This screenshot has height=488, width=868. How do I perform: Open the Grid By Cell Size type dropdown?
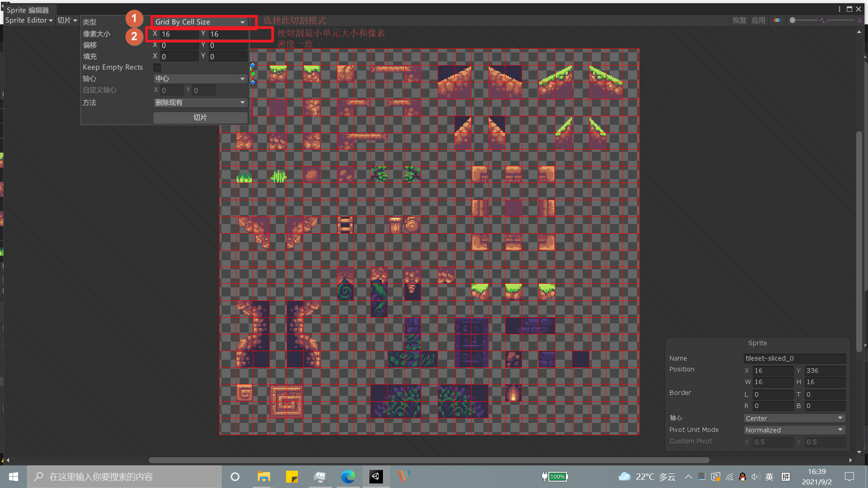[x=200, y=22]
